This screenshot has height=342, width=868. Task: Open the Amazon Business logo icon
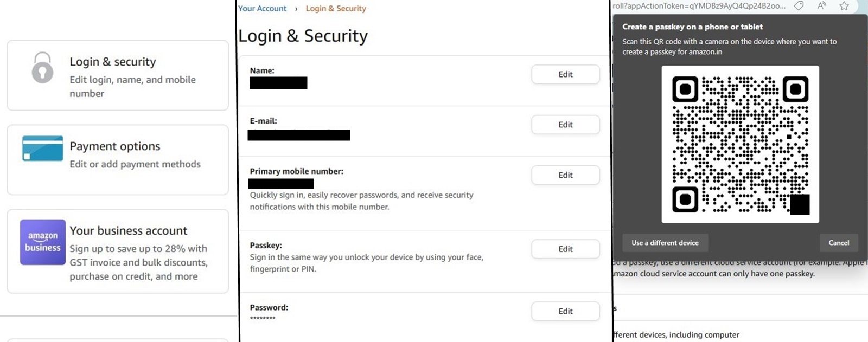[42, 243]
